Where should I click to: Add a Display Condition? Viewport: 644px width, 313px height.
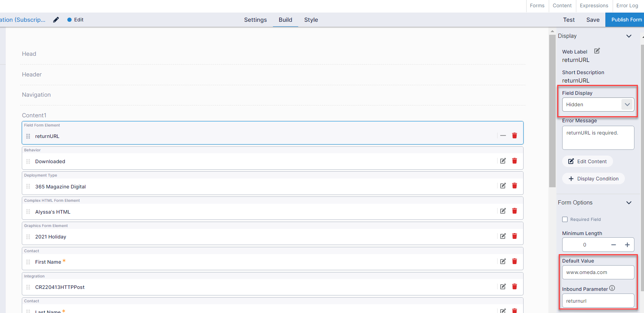[593, 178]
